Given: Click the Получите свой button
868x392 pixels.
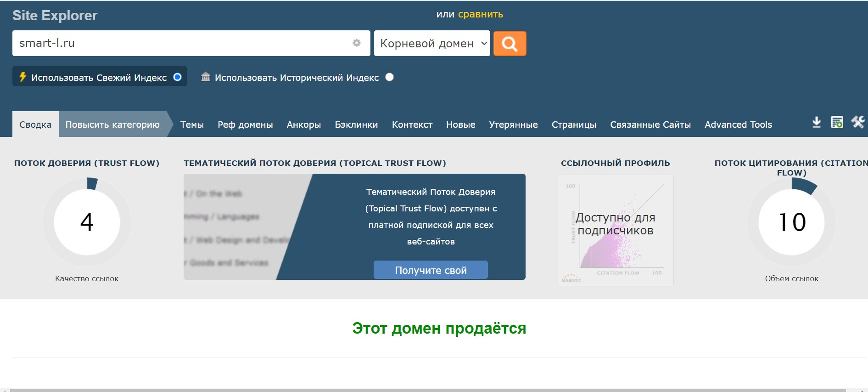Looking at the screenshot, I should click(x=431, y=270).
